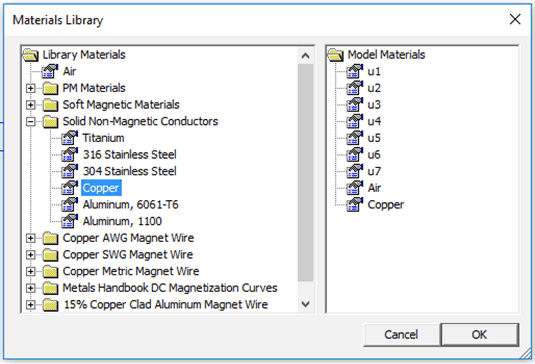Screen dimensions: 535x364
Task: Expand the Copper AWG Magnet Wire folder
Action: 31,238
